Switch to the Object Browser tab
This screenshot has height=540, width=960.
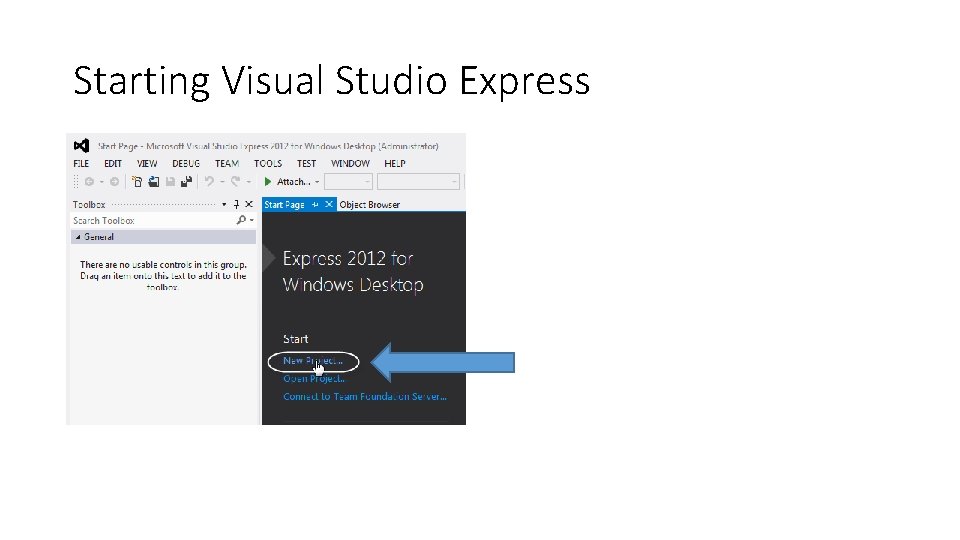click(x=370, y=204)
